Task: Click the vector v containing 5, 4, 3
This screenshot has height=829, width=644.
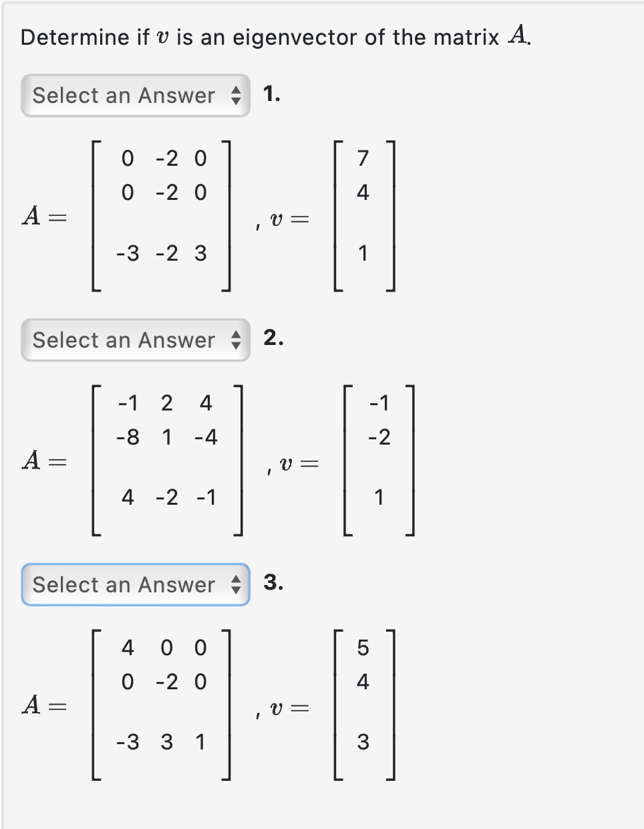Action: (364, 704)
